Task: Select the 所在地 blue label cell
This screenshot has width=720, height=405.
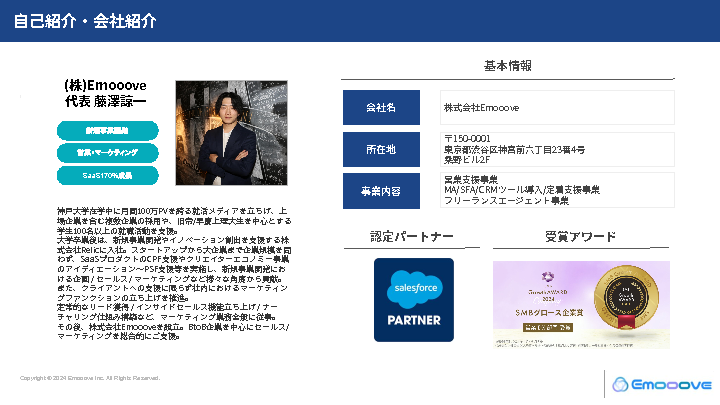Action: point(381,149)
